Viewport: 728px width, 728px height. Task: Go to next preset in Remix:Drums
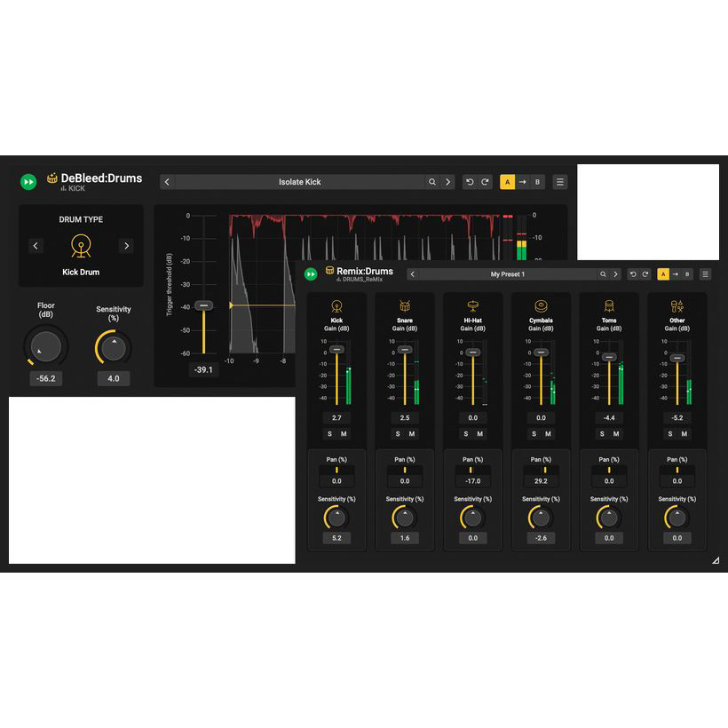(615, 274)
